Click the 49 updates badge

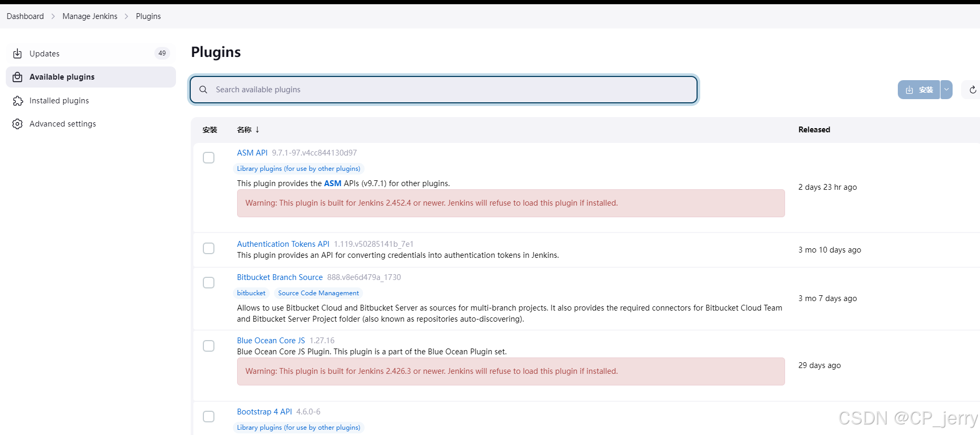coord(162,53)
